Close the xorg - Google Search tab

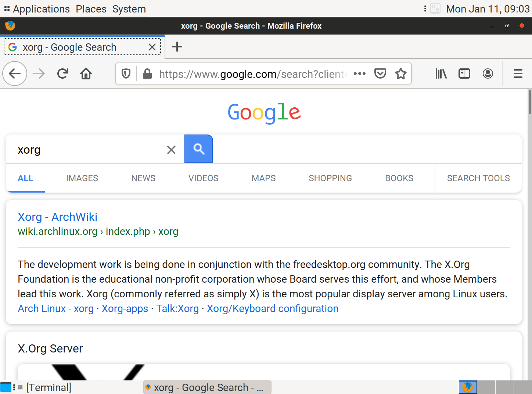[x=152, y=47]
